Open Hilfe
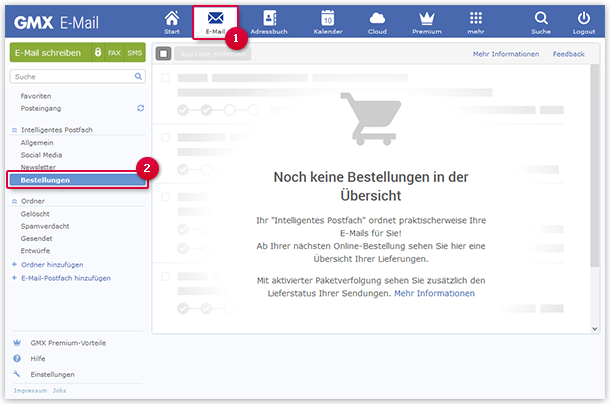This screenshot has width=610, height=404. pyautogui.click(x=38, y=358)
